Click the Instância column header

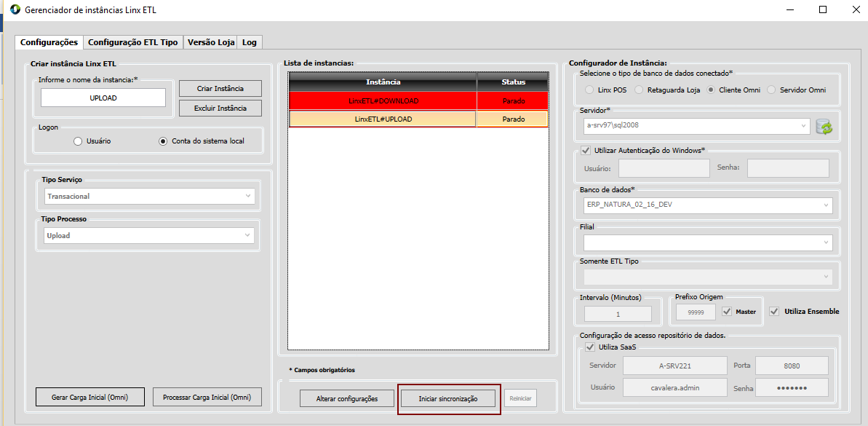click(383, 82)
